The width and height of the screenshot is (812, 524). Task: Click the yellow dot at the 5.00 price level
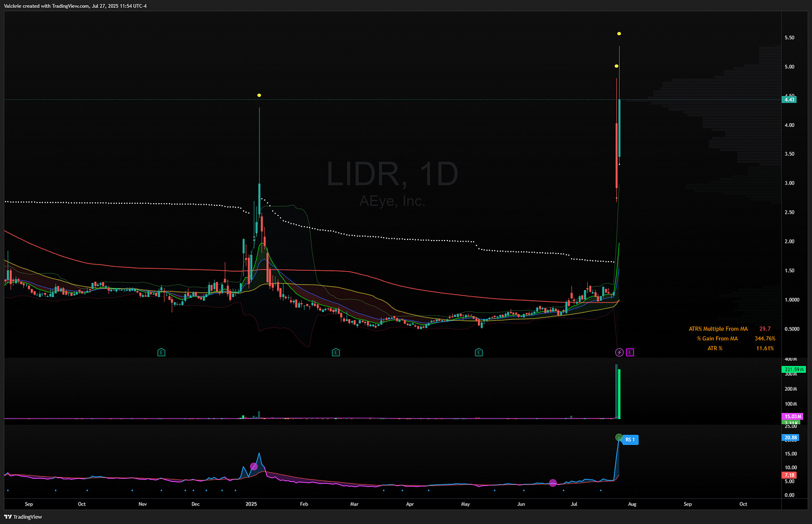tap(616, 66)
